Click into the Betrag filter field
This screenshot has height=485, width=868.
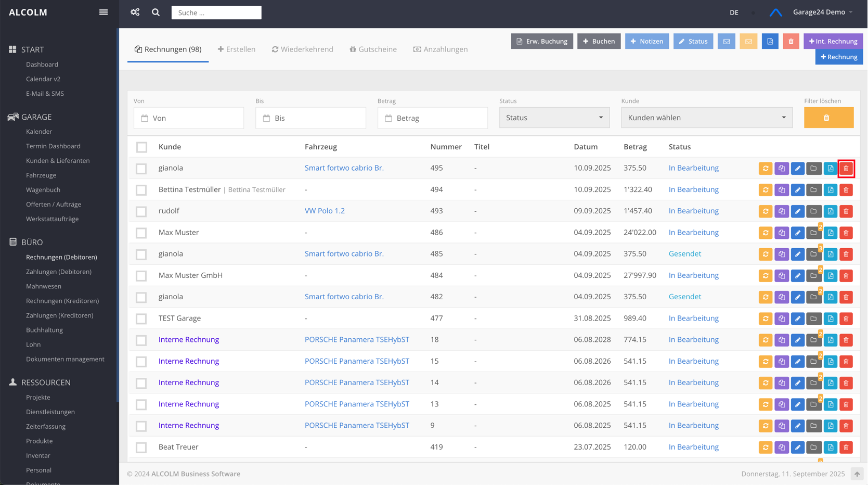[433, 118]
